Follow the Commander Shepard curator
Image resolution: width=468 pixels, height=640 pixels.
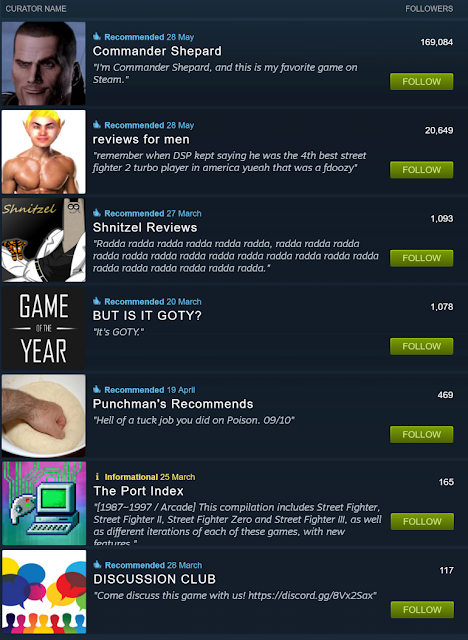coord(421,82)
